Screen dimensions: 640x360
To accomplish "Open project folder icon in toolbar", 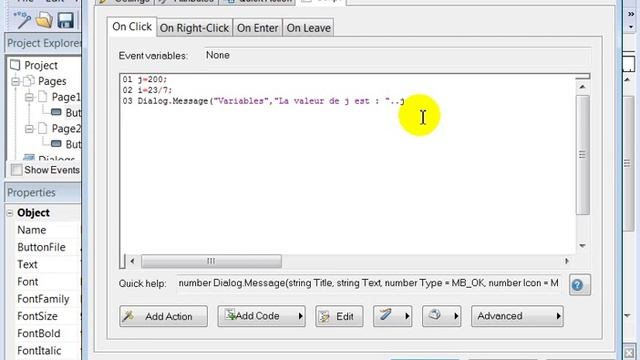I will point(44,20).
